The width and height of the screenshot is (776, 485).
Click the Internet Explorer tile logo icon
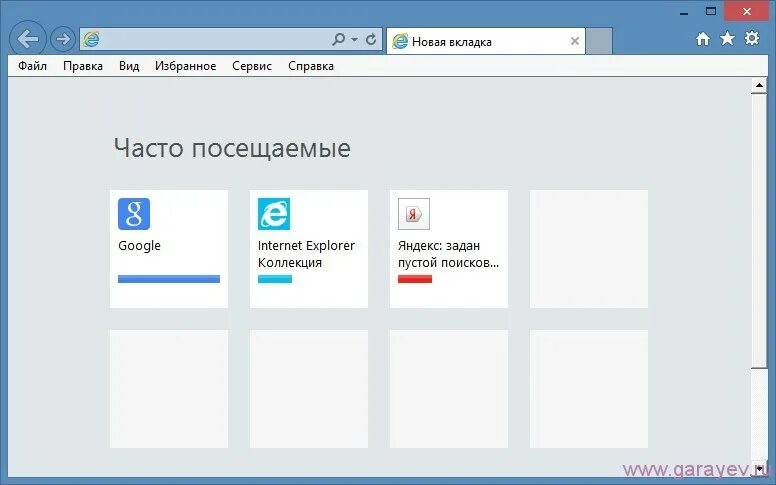pyautogui.click(x=274, y=214)
